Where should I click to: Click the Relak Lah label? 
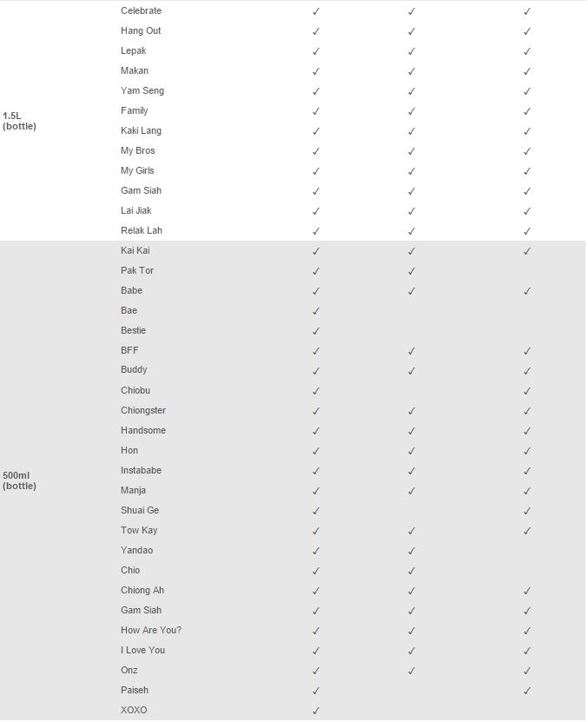tap(142, 230)
